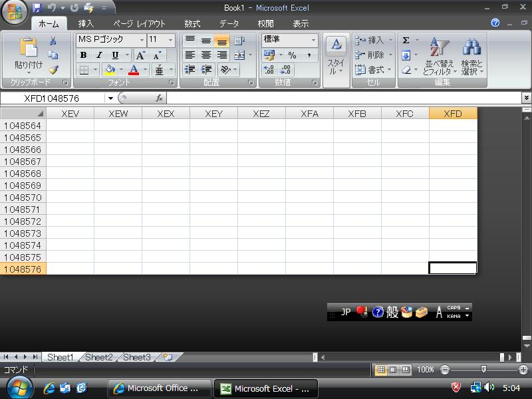Image resolution: width=532 pixels, height=399 pixels.
Task: Switch to 校閲 (Review) tab
Action: click(265, 24)
